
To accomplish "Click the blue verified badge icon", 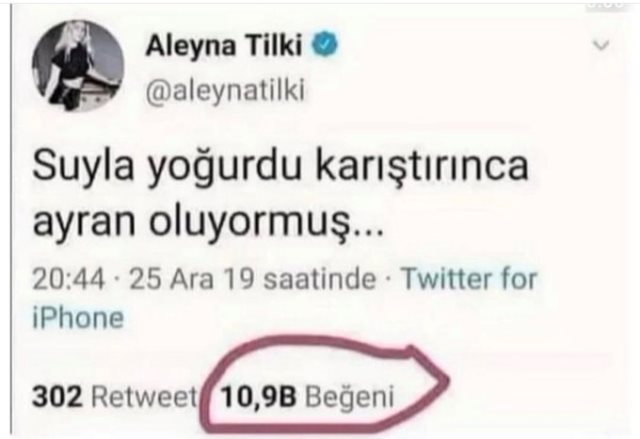I will point(325,44).
